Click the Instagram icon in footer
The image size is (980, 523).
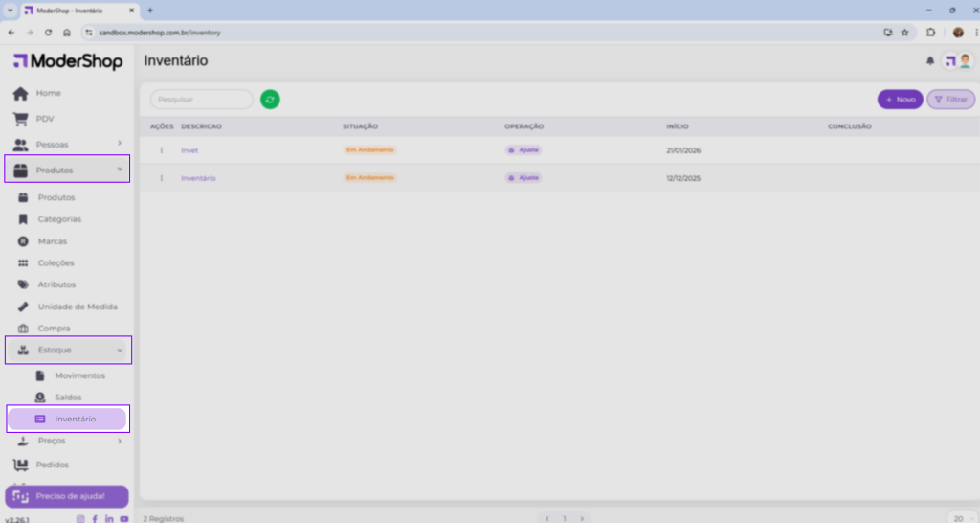[80, 518]
